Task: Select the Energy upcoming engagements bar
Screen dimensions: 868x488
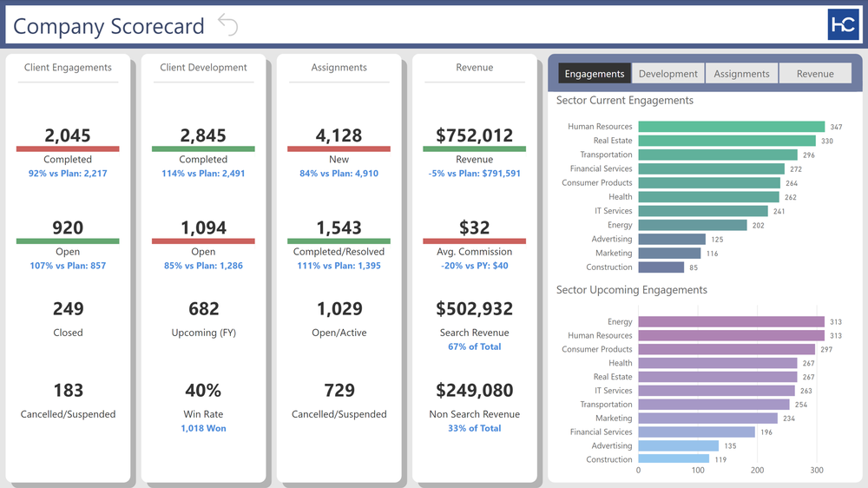Action: (731, 322)
